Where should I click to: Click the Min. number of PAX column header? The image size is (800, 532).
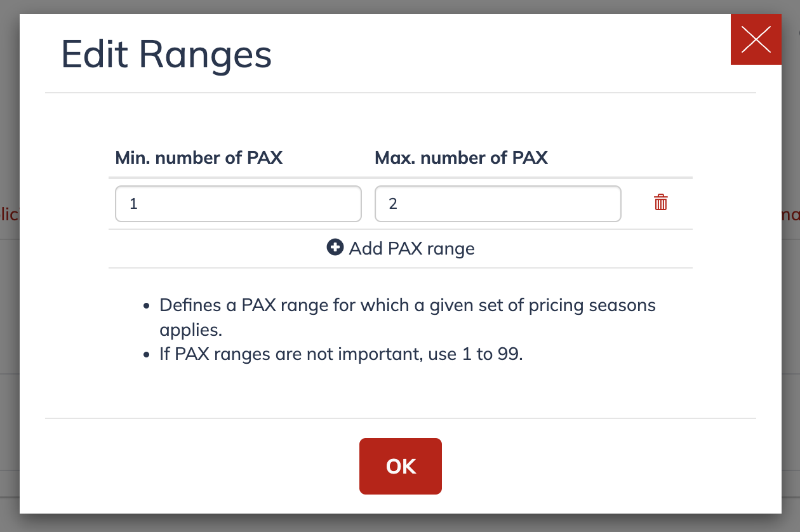pyautogui.click(x=199, y=157)
